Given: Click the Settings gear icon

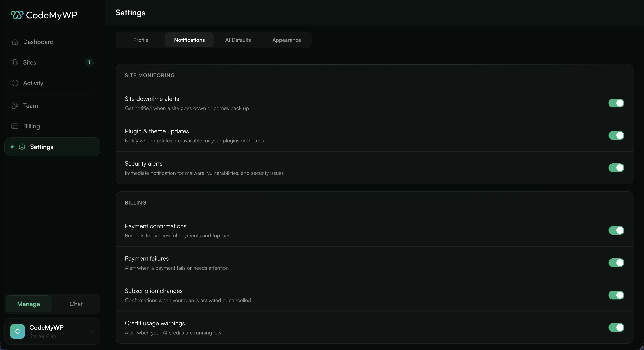Looking at the screenshot, I should point(22,147).
